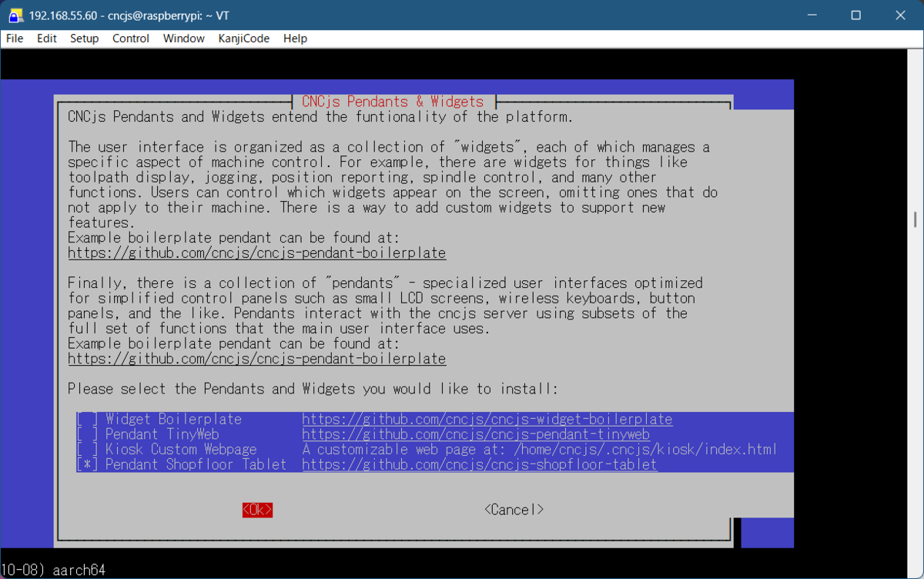This screenshot has width=924, height=579.
Task: Open the cncjs-shopfloor-tablet GitHub link
Action: [479, 464]
